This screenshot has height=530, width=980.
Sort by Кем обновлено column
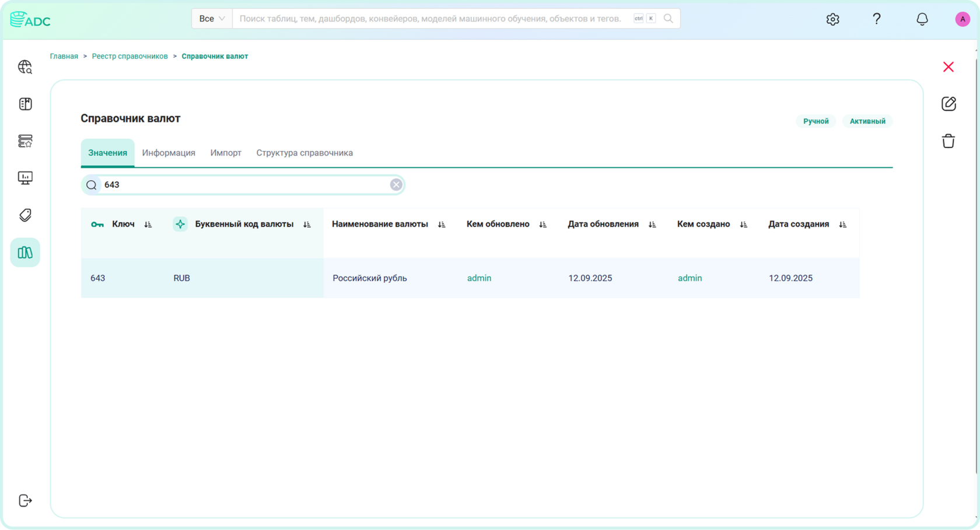tap(543, 224)
